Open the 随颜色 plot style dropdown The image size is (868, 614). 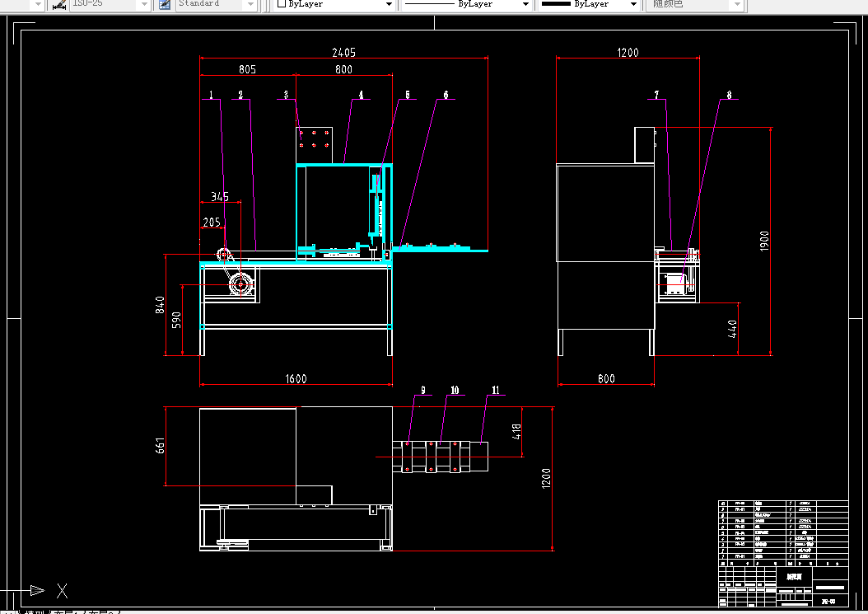point(737,4)
